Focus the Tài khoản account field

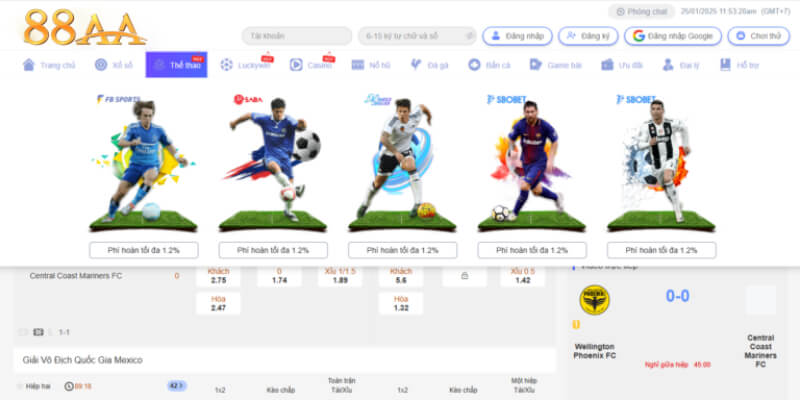click(x=296, y=36)
